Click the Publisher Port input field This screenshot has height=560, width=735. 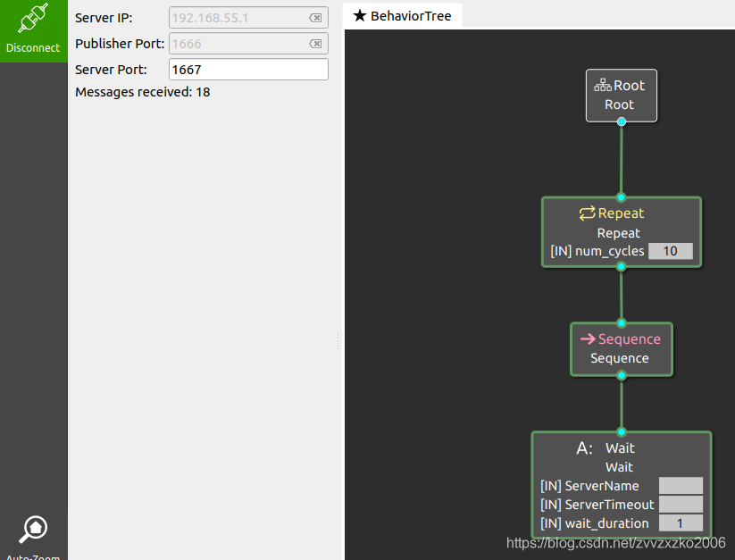[x=248, y=44]
